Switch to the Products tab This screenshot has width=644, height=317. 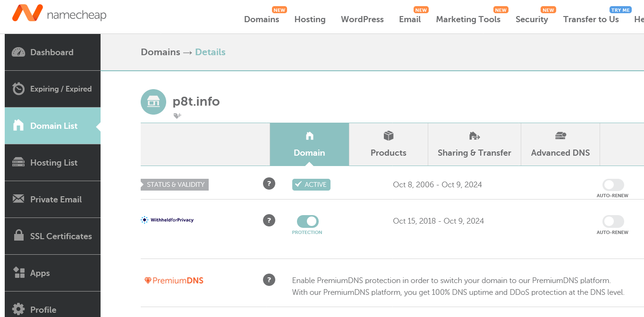[389, 144]
